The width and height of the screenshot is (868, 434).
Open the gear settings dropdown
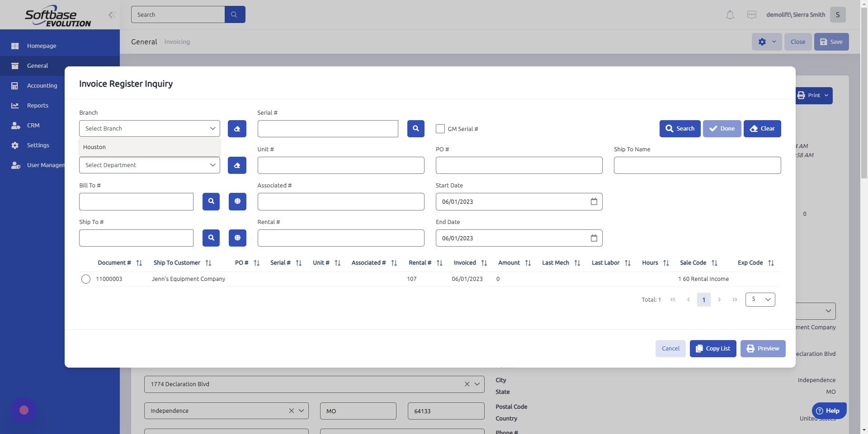click(x=767, y=42)
